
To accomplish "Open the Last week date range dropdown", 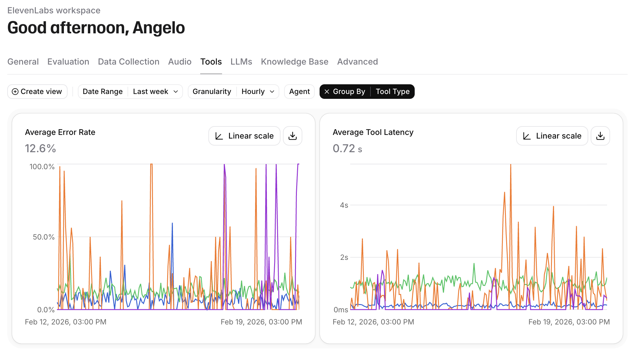I will coord(156,91).
